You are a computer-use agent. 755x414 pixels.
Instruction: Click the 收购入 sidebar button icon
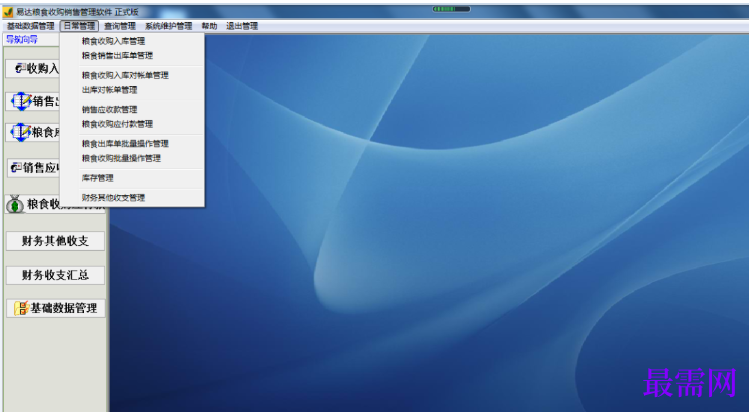click(x=20, y=68)
